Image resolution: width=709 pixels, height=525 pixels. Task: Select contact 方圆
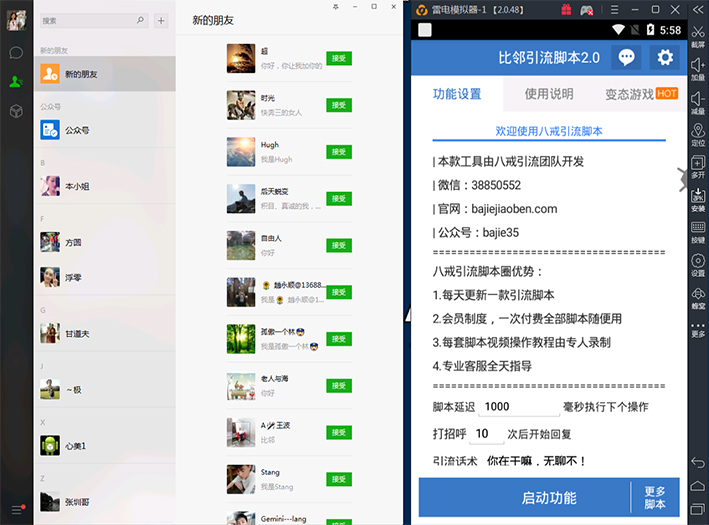[x=105, y=242]
